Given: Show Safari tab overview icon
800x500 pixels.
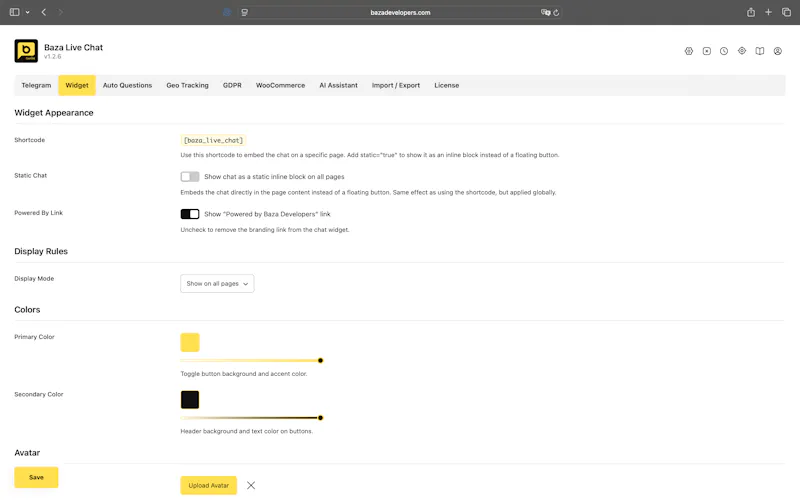Looking at the screenshot, I should pos(786,12).
